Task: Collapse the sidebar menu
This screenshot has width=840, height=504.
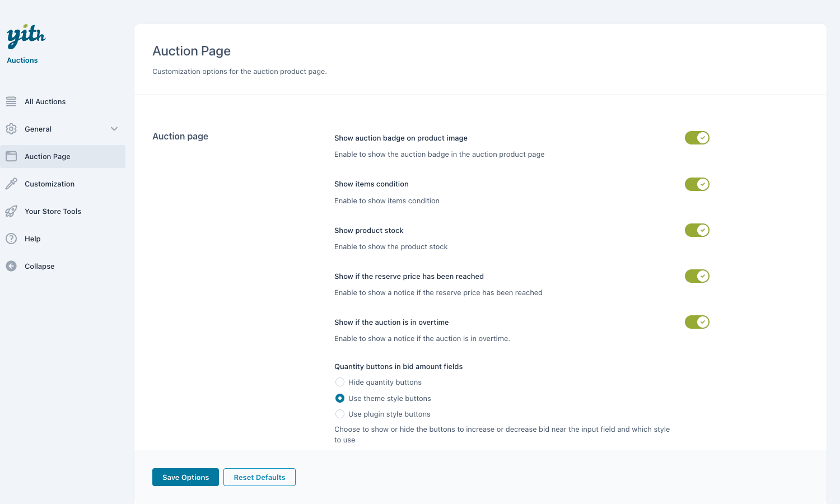Action: (63, 266)
